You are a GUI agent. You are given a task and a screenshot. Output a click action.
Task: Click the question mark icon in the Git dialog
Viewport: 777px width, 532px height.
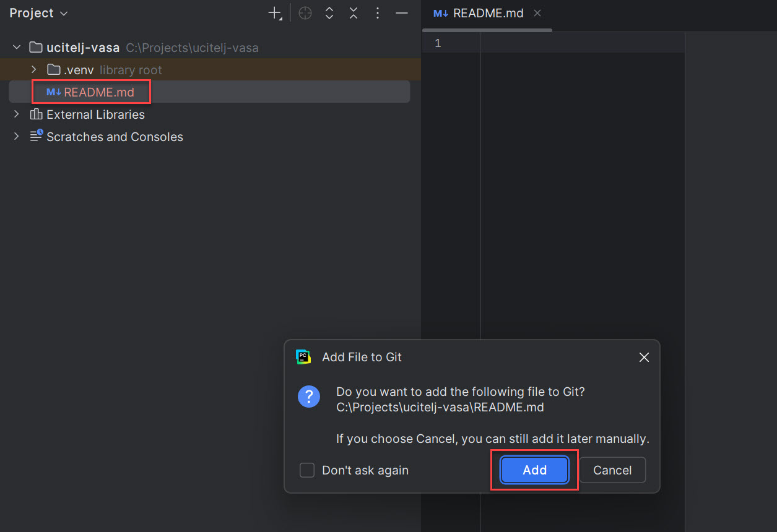coord(309,397)
